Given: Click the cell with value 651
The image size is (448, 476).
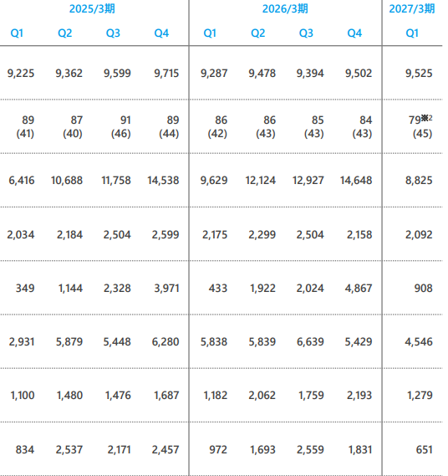Looking at the screenshot, I should point(425,449).
